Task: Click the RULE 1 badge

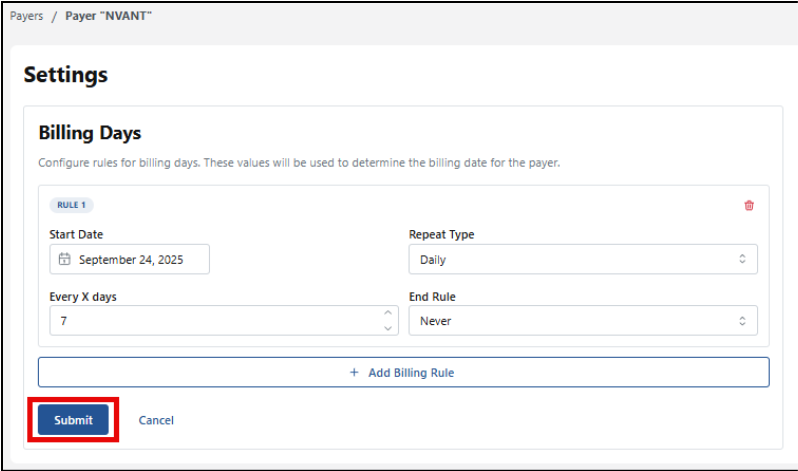Action: click(x=71, y=205)
